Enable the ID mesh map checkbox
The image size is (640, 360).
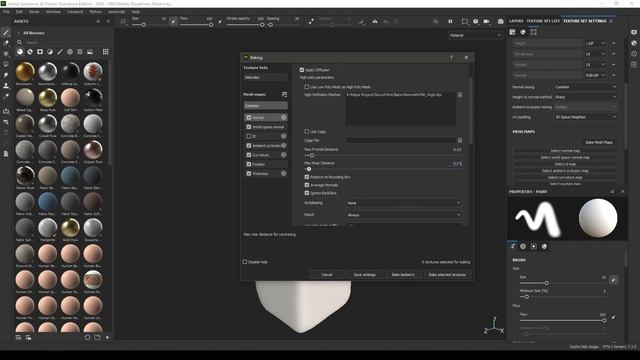(x=249, y=136)
